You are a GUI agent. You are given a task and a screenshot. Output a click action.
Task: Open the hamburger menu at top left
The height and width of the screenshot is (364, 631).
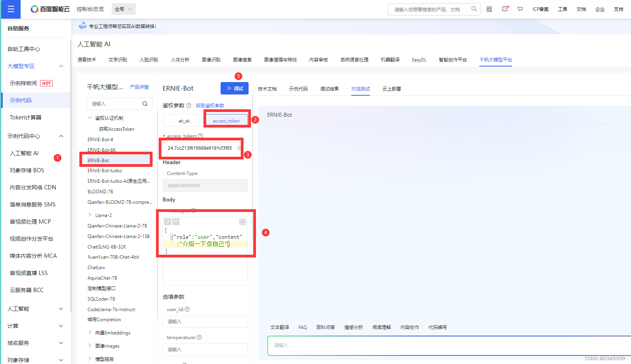pyautogui.click(x=11, y=9)
